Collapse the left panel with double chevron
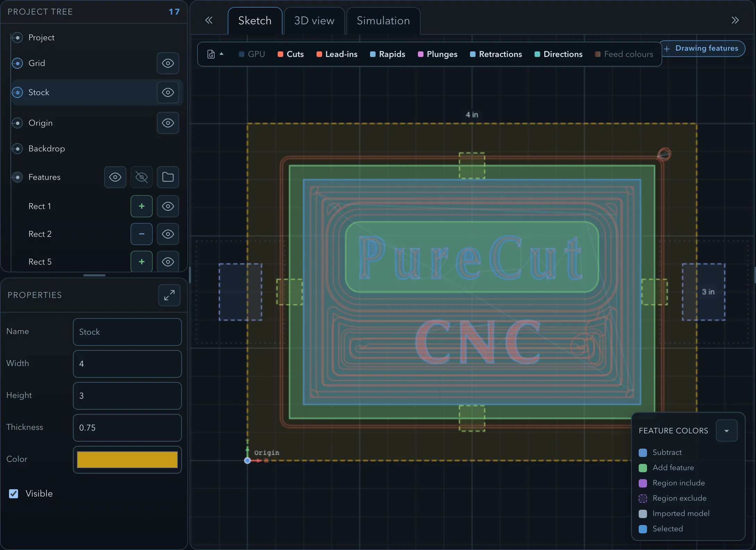Screen dimensions: 756x550 (209, 20)
